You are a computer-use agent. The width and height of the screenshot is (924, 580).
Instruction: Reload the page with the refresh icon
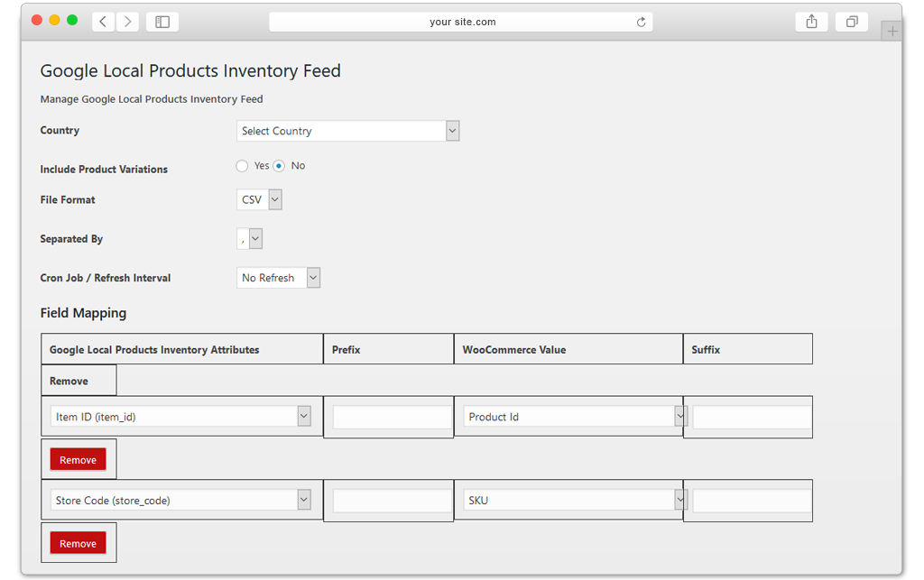click(x=641, y=22)
